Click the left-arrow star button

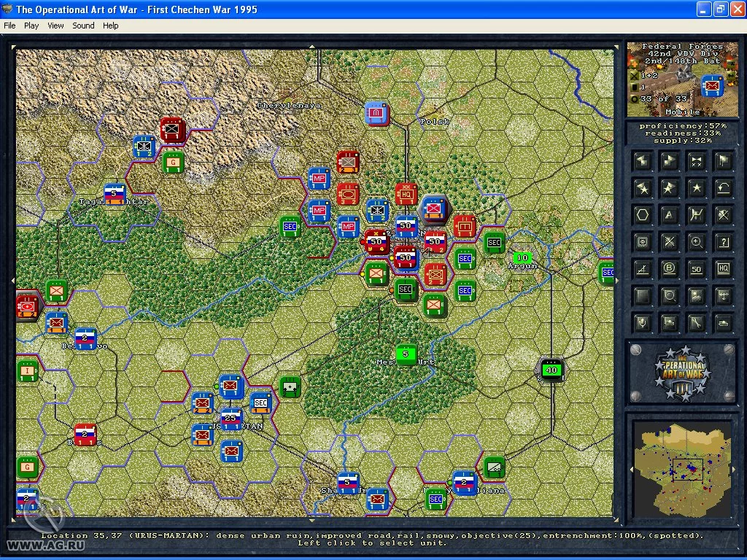642,189
